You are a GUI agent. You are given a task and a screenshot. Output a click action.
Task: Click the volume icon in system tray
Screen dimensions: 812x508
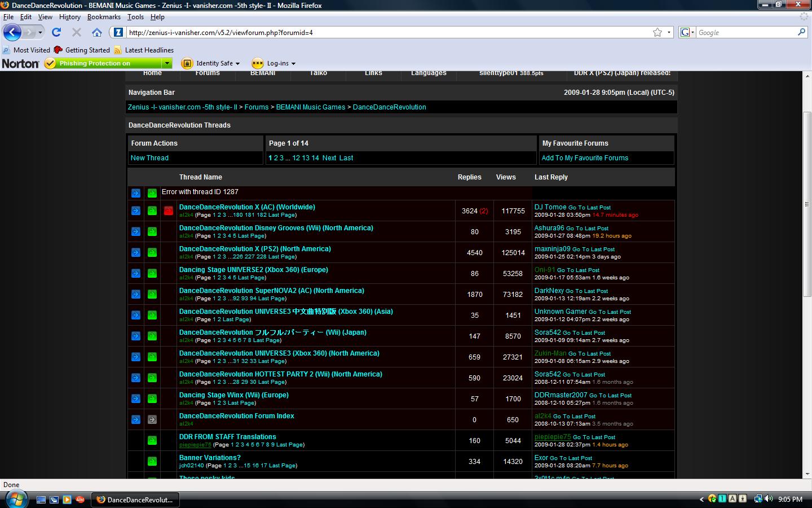(770, 498)
